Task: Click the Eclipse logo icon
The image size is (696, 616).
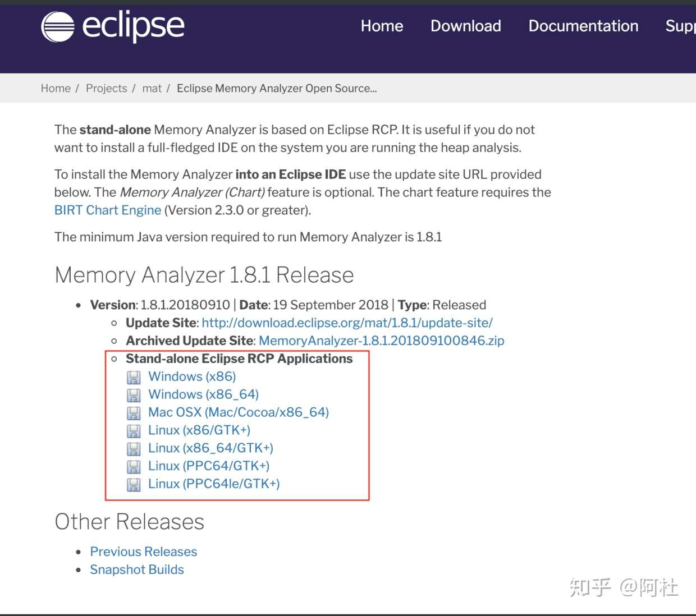Action: [x=58, y=27]
